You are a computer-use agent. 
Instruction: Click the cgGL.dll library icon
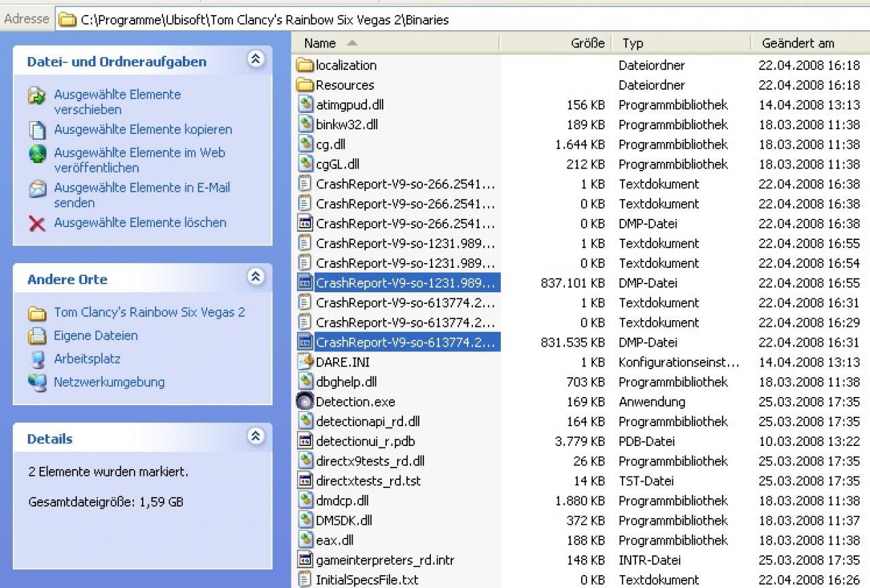tap(305, 164)
